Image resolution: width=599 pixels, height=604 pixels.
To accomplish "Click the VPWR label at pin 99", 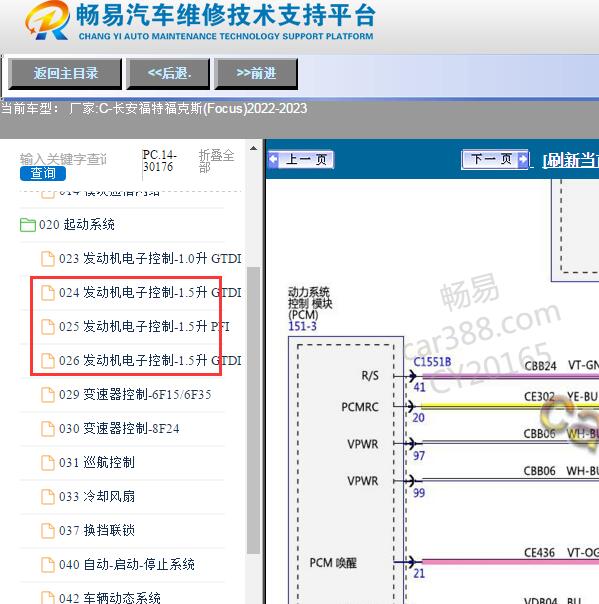I will pos(362,481).
